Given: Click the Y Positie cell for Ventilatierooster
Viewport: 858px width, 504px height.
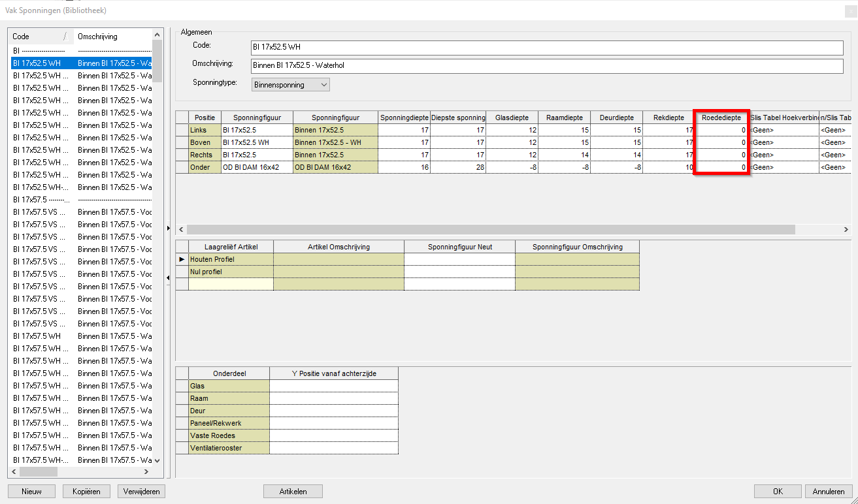Looking at the screenshot, I should click(334, 448).
